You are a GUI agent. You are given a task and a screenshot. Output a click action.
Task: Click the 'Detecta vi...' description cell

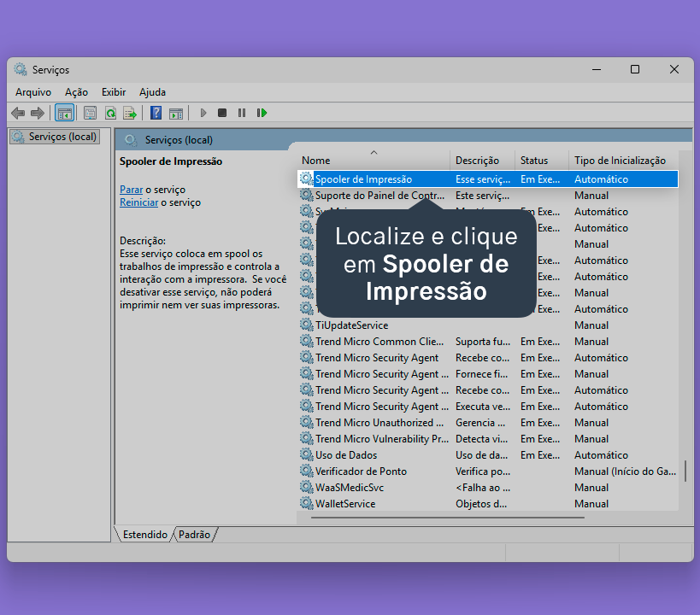coord(481,439)
